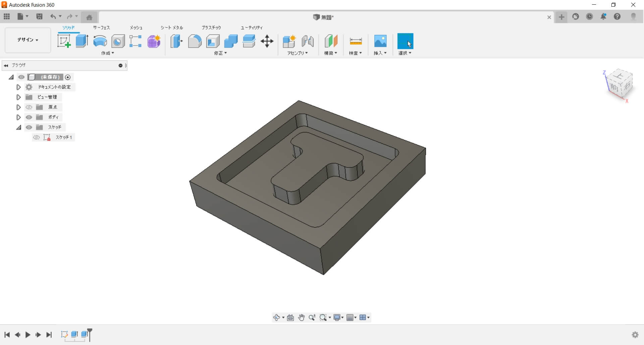
Task: Activate the Move/Copy tool
Action: click(x=267, y=41)
